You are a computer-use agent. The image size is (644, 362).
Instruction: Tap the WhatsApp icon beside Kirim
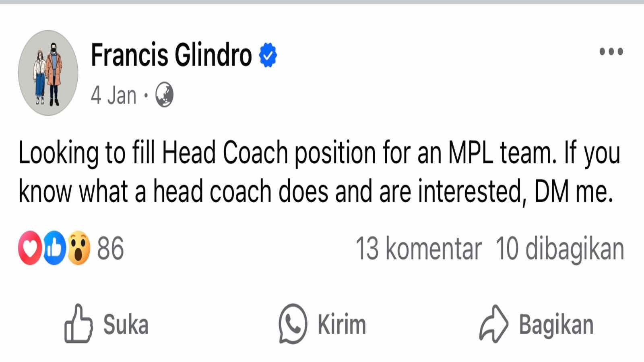pyautogui.click(x=293, y=324)
